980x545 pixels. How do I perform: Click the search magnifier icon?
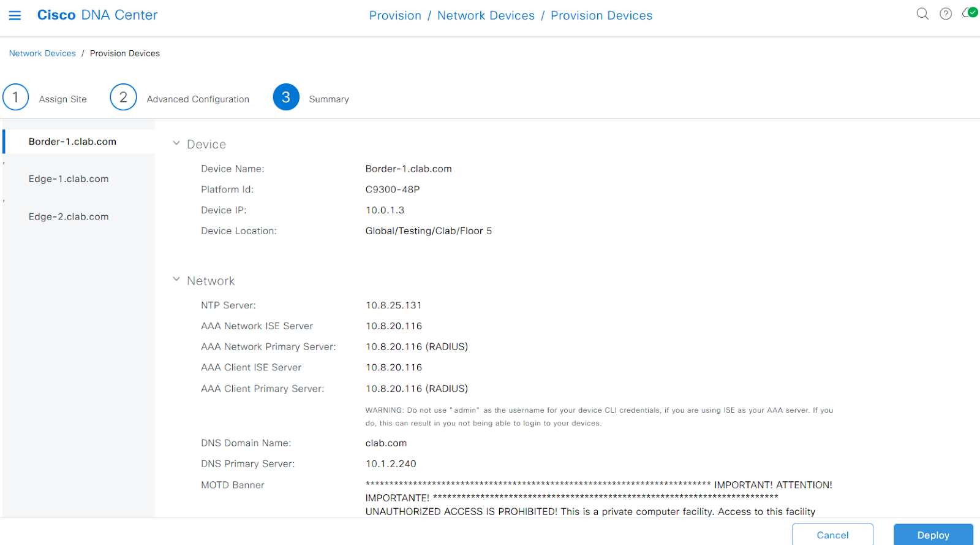(x=922, y=13)
